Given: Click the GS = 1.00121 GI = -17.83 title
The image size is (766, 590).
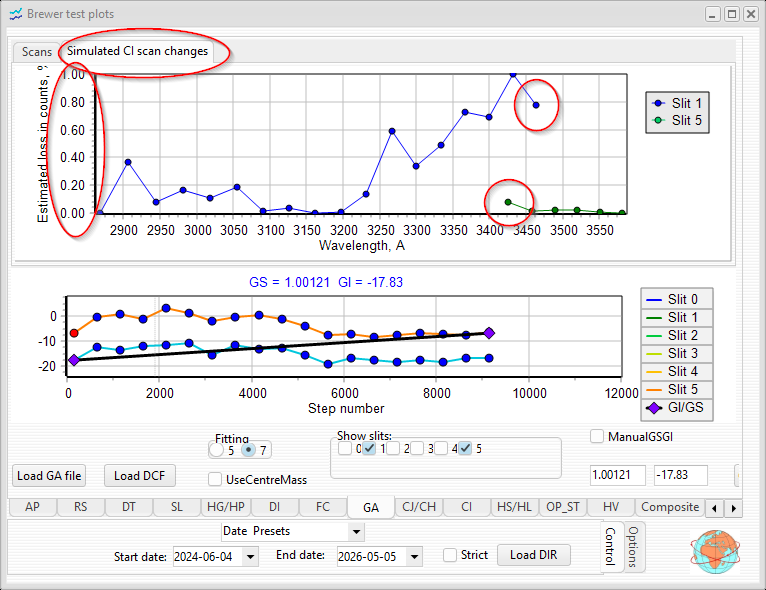Looking at the screenshot, I should click(326, 282).
